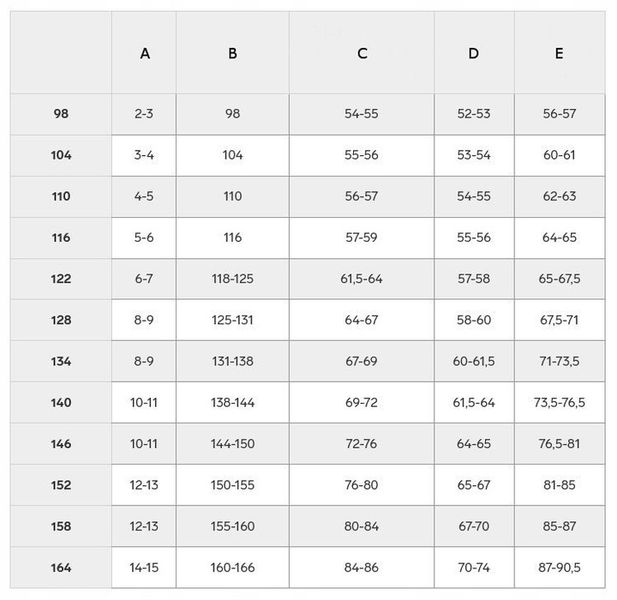
Task: Select the cell showing 160-166
Action: pos(233,568)
